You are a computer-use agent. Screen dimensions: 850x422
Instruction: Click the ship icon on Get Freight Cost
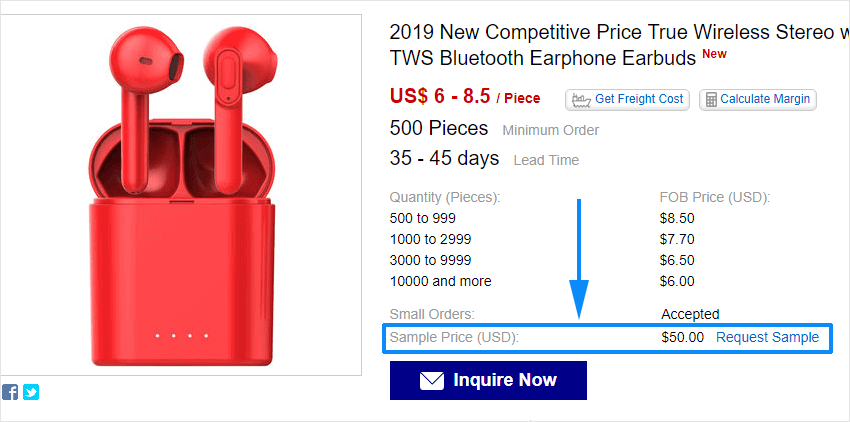[x=581, y=99]
